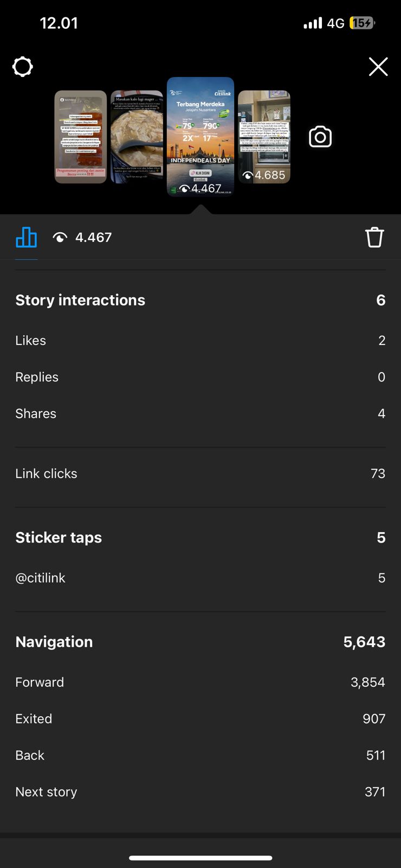Open the first story thumbnail
The image size is (401, 868).
[x=80, y=137]
